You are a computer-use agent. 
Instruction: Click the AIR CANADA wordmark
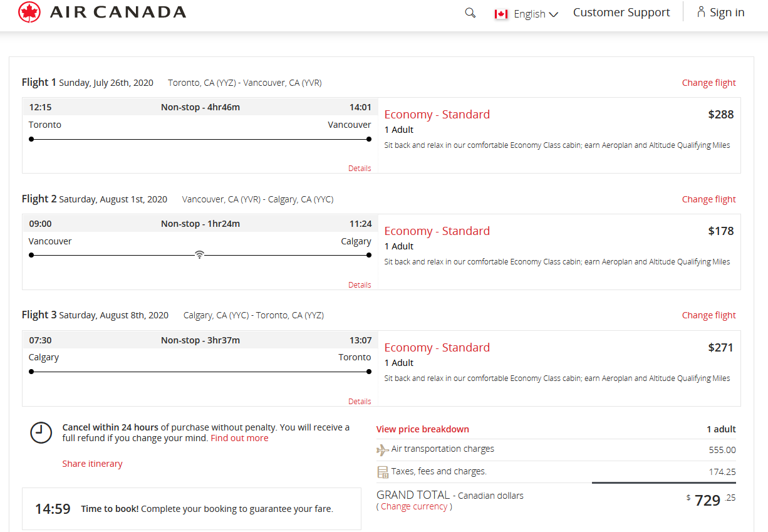click(x=118, y=12)
